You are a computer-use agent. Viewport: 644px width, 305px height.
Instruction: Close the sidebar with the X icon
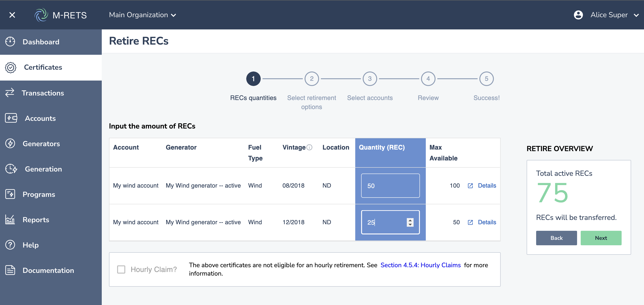click(x=12, y=15)
